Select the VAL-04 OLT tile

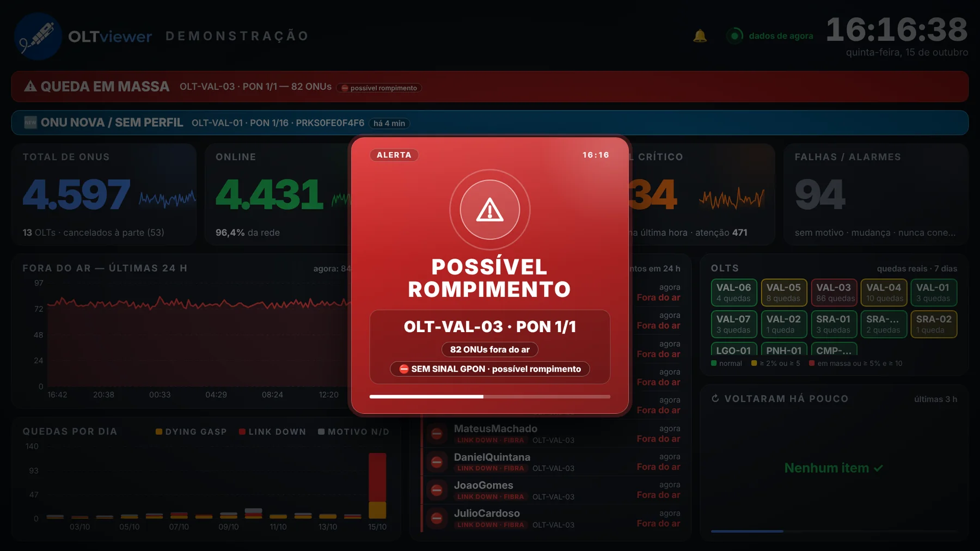point(884,292)
